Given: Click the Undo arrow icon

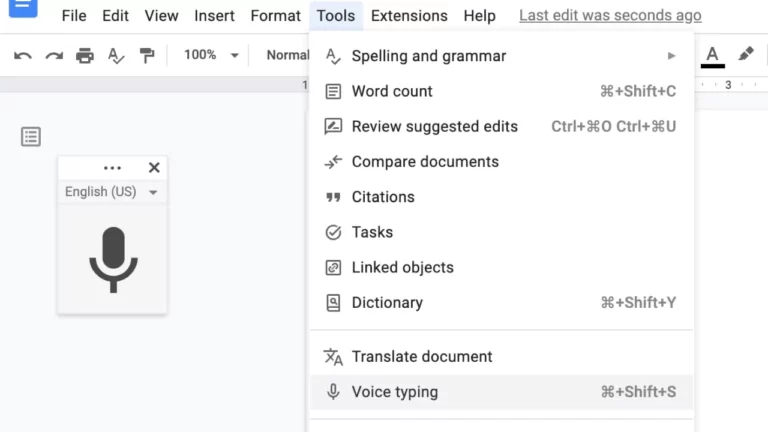Looking at the screenshot, I should (x=23, y=55).
